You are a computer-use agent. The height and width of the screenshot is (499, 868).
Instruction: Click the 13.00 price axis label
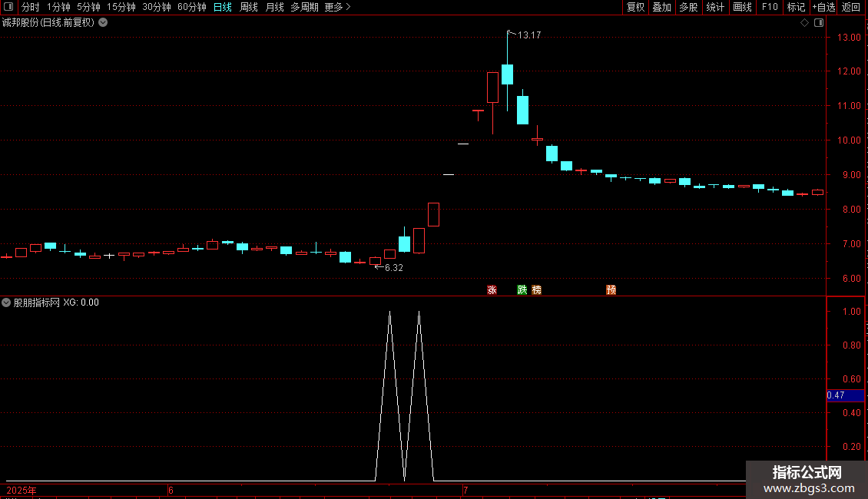pos(849,37)
